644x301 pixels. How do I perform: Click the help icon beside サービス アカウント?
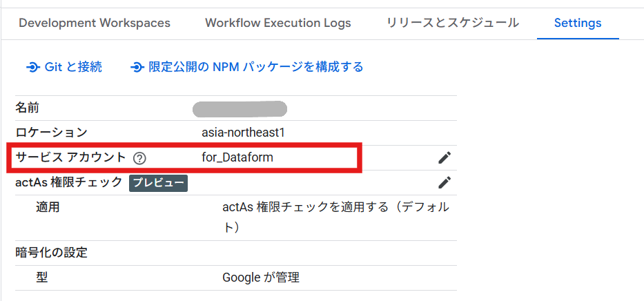tap(139, 158)
